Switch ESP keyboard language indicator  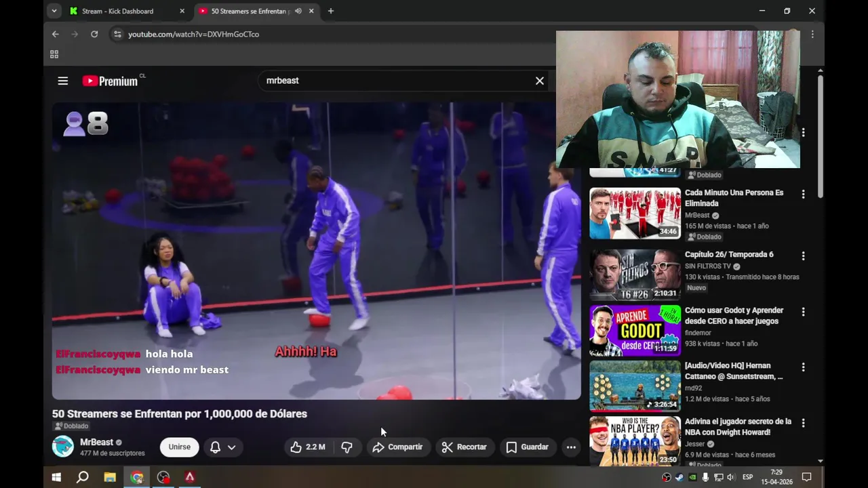click(x=747, y=477)
